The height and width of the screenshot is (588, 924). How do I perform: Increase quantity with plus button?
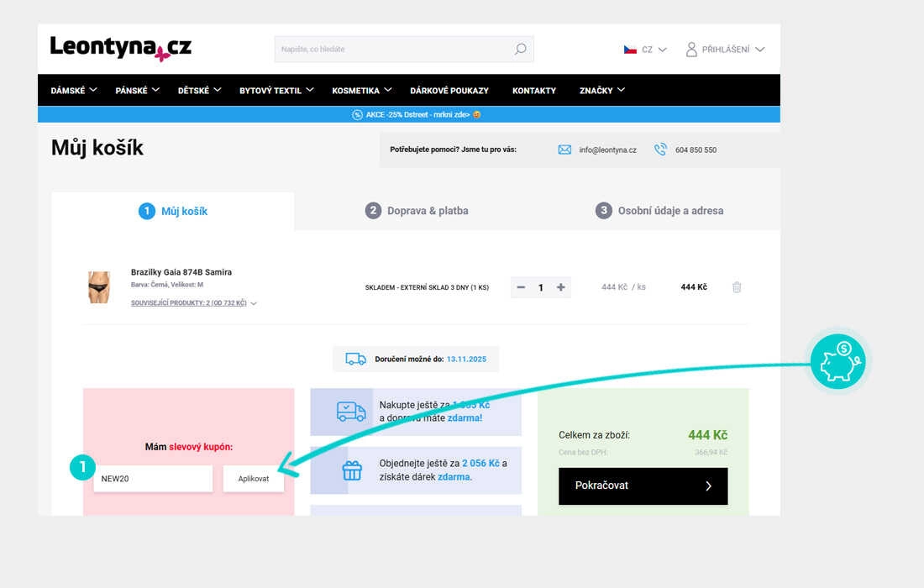click(x=561, y=287)
